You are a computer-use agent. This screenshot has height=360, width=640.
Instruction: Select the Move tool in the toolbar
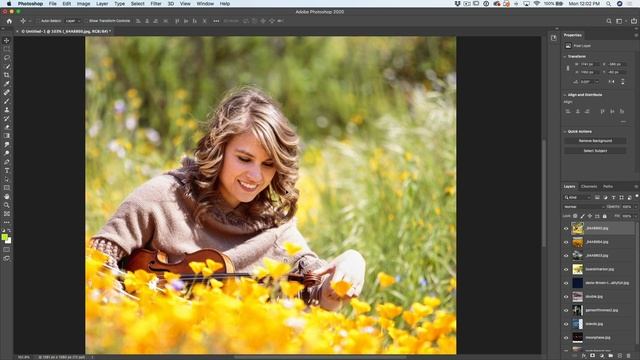click(x=7, y=40)
